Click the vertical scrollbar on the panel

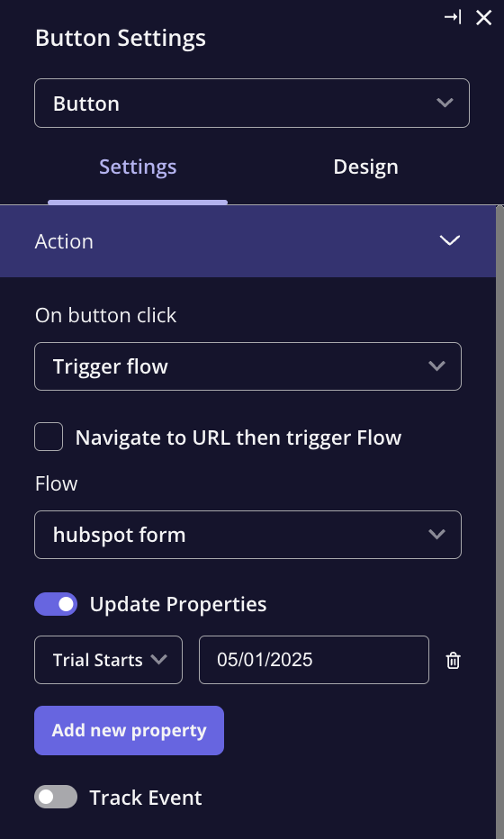[499, 522]
